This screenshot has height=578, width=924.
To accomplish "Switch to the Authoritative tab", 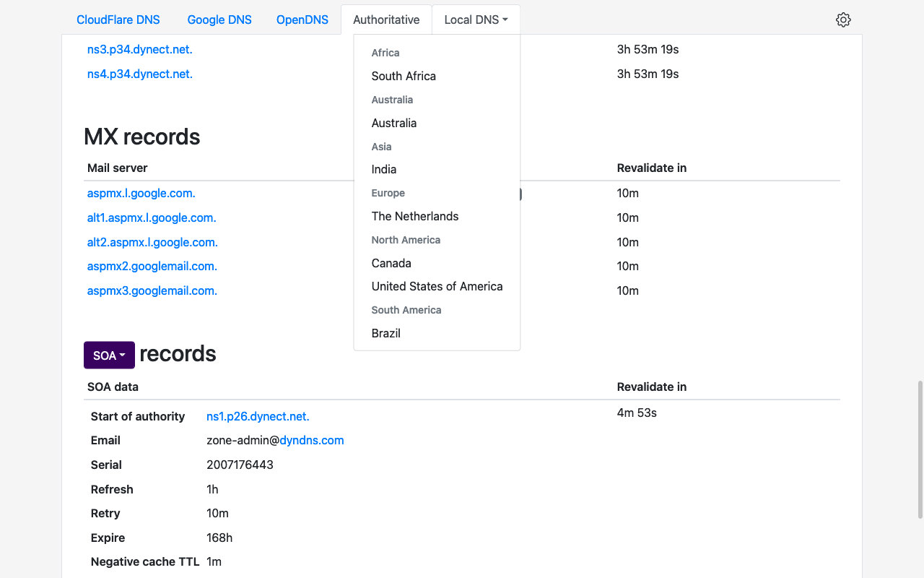I will click(386, 20).
